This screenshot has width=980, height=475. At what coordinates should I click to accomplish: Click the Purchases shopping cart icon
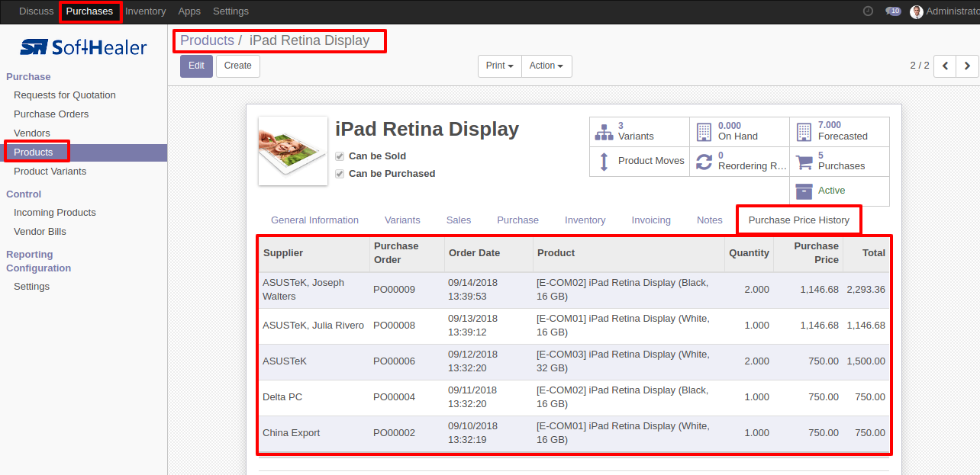[804, 162]
